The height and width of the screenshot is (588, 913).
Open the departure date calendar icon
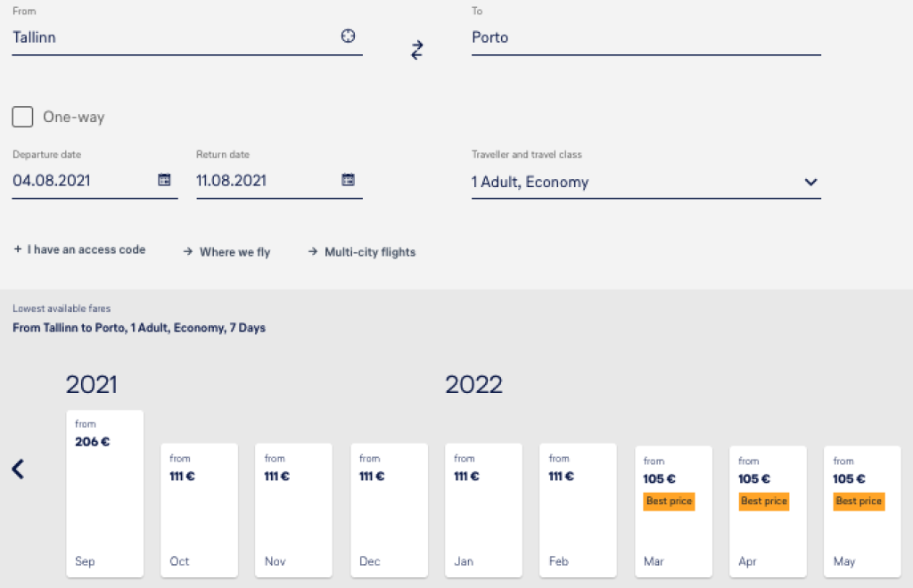(x=164, y=180)
